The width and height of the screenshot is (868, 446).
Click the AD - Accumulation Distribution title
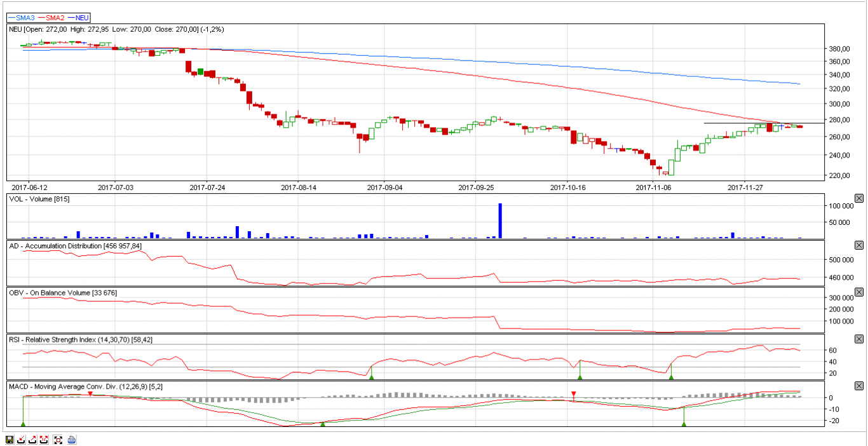point(75,246)
